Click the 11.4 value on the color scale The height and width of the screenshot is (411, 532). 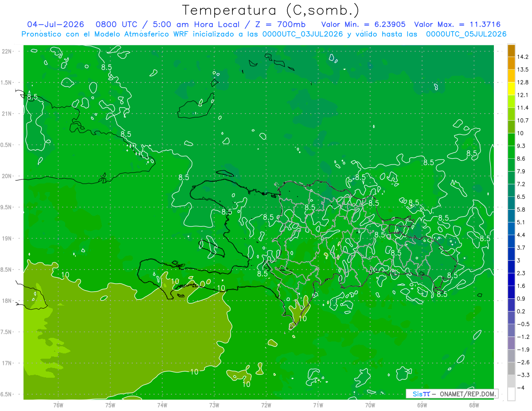(524, 108)
